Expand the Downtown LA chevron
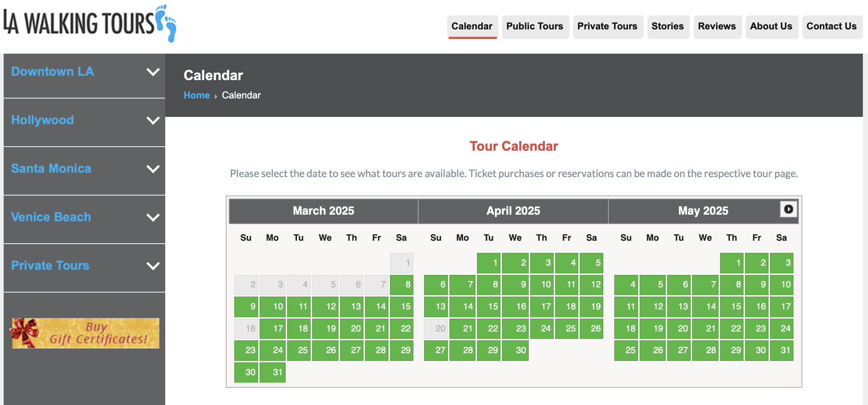Screen dimensions: 868x405 coord(153,72)
